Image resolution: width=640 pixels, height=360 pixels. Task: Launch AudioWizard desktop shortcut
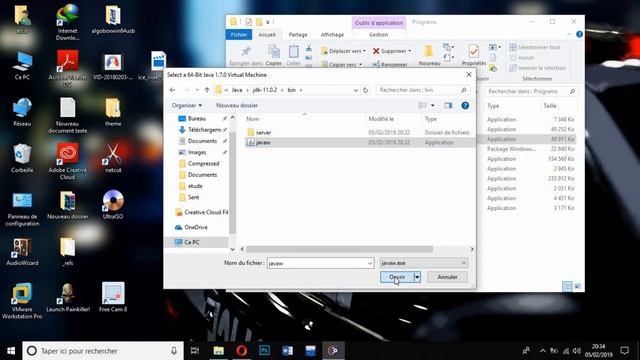click(x=22, y=251)
